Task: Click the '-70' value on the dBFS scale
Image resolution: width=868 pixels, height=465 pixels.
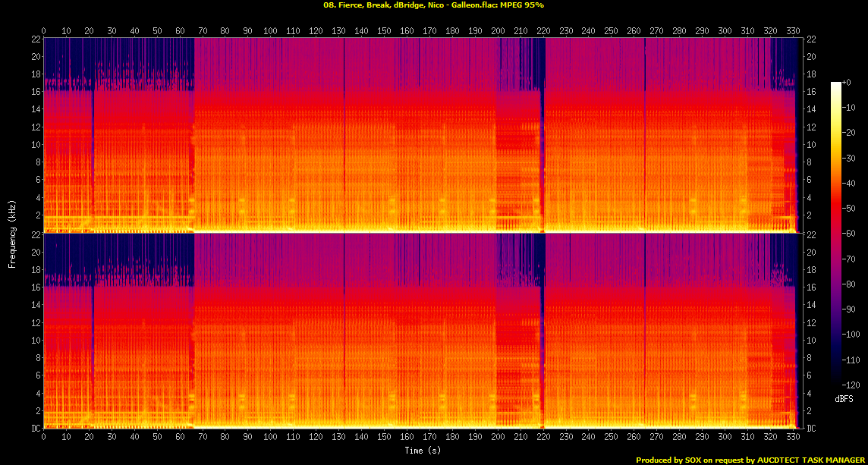Action: pos(848,259)
